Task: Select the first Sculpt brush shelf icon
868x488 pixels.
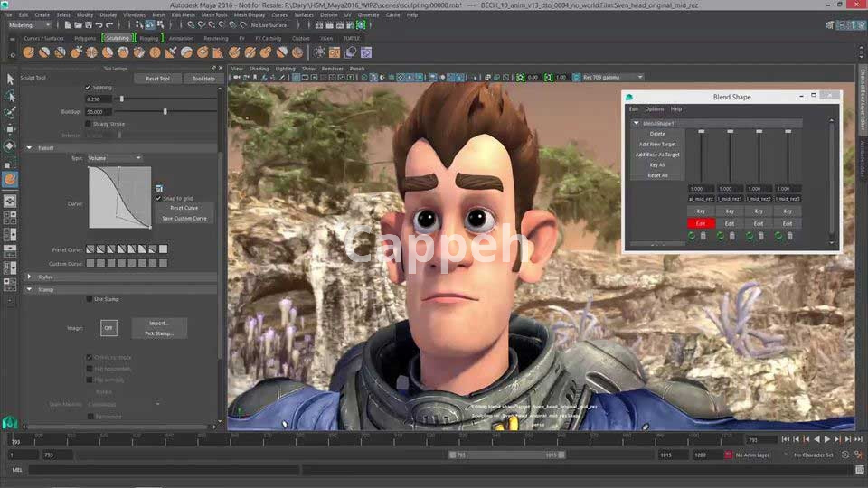Action: pyautogui.click(x=28, y=53)
